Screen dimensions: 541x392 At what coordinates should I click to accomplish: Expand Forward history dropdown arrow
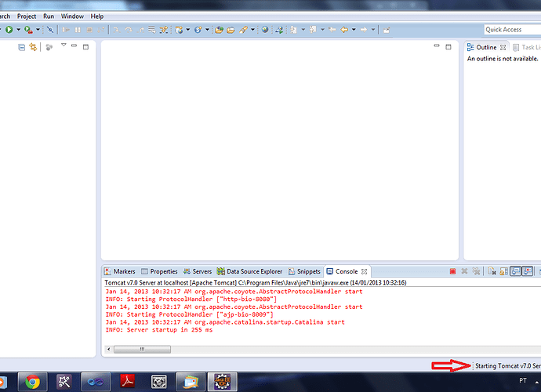[x=373, y=30]
